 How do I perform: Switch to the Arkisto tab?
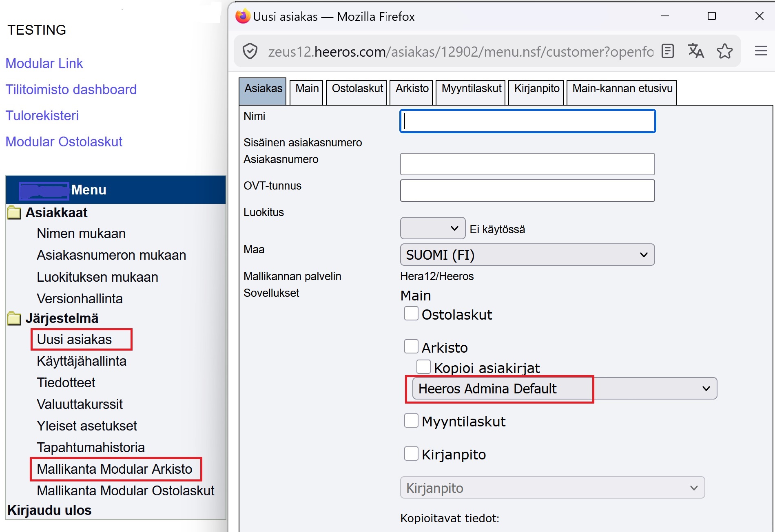[x=412, y=92]
